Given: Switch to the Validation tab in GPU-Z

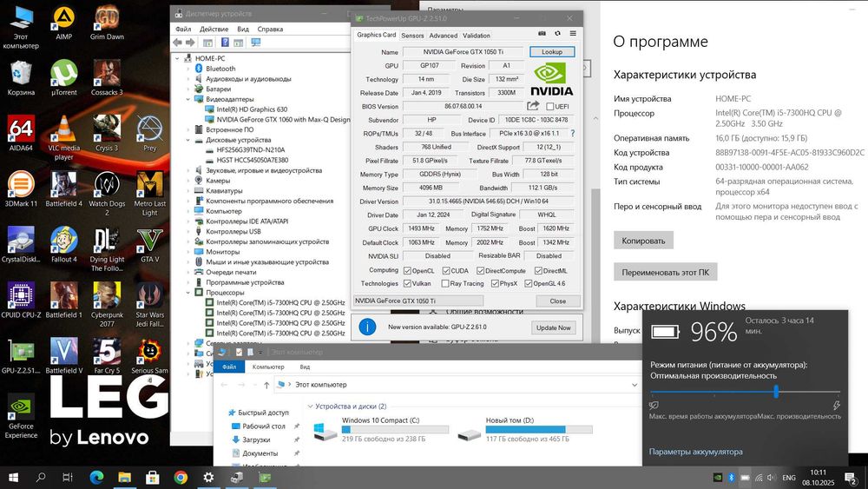Looking at the screenshot, I should tap(476, 36).
